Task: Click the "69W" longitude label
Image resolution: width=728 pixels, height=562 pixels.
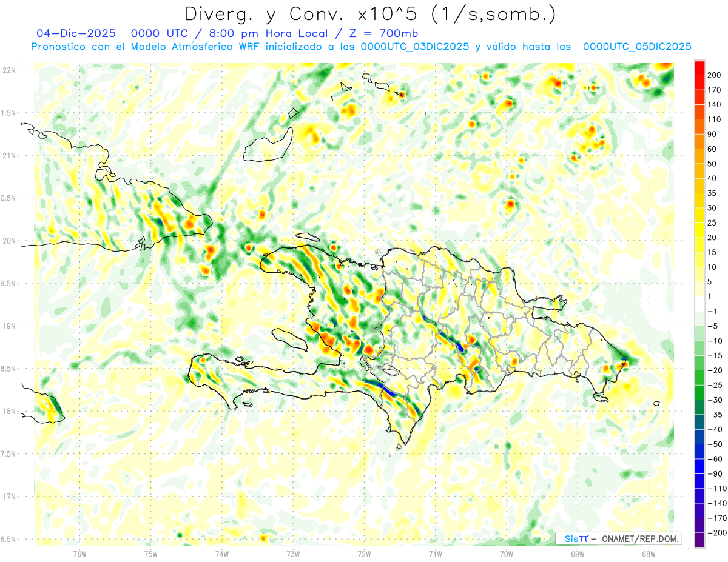Action: [x=578, y=554]
